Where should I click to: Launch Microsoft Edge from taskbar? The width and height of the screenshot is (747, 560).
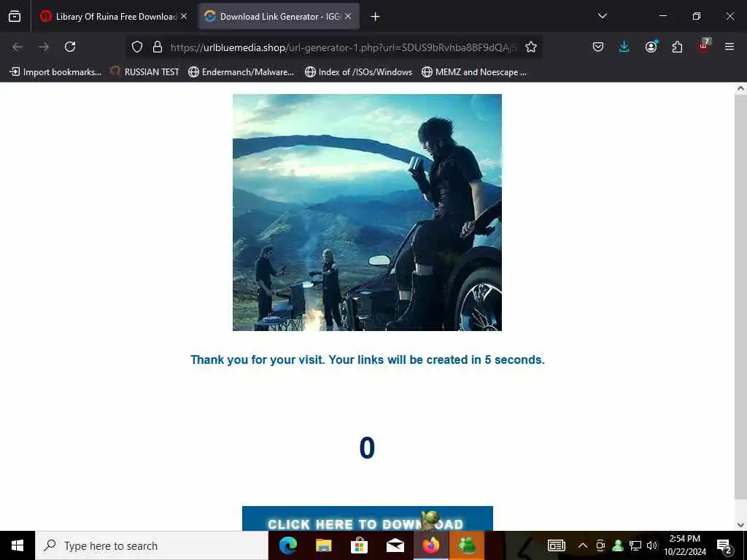287,545
